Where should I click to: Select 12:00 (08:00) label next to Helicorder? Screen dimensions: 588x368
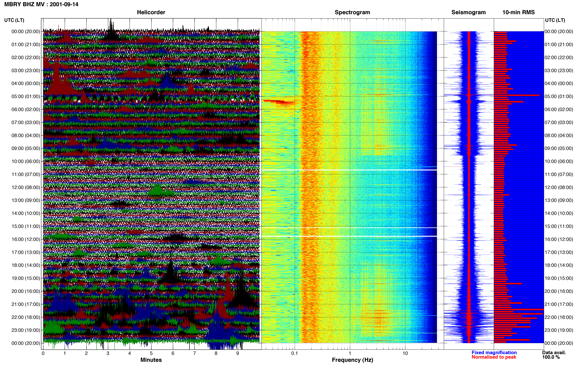tap(26, 187)
